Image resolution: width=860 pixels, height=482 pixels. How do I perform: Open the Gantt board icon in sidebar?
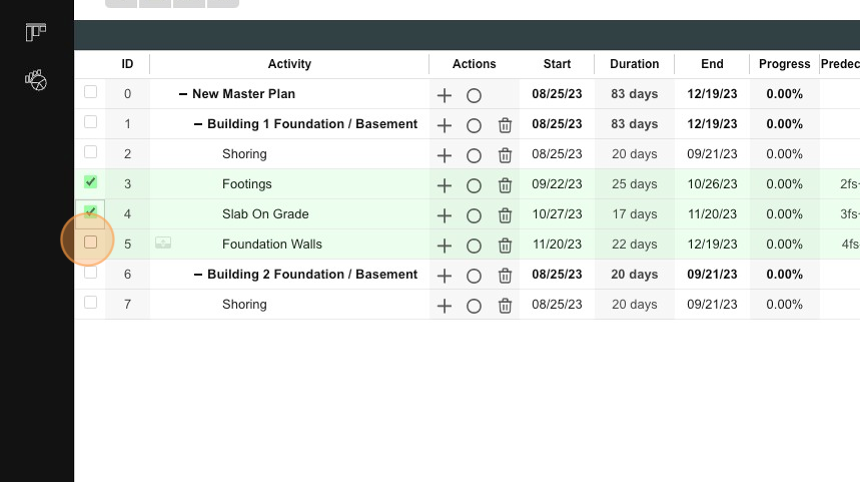tap(36, 32)
